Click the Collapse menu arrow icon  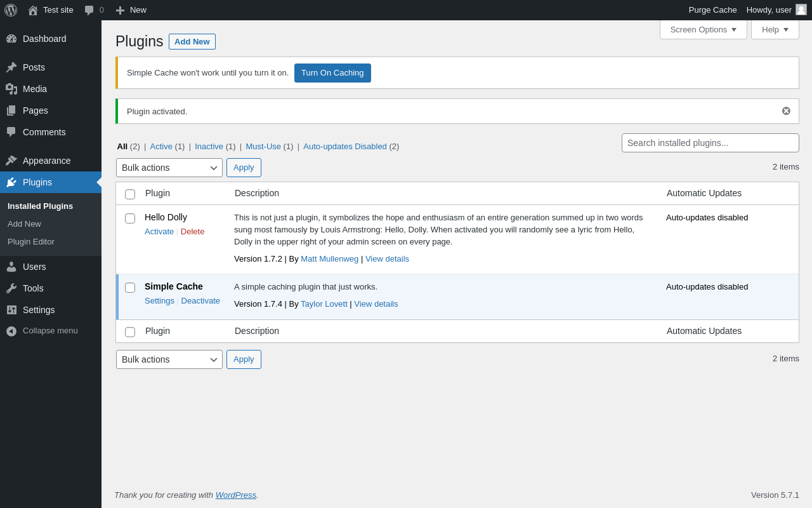click(x=11, y=331)
